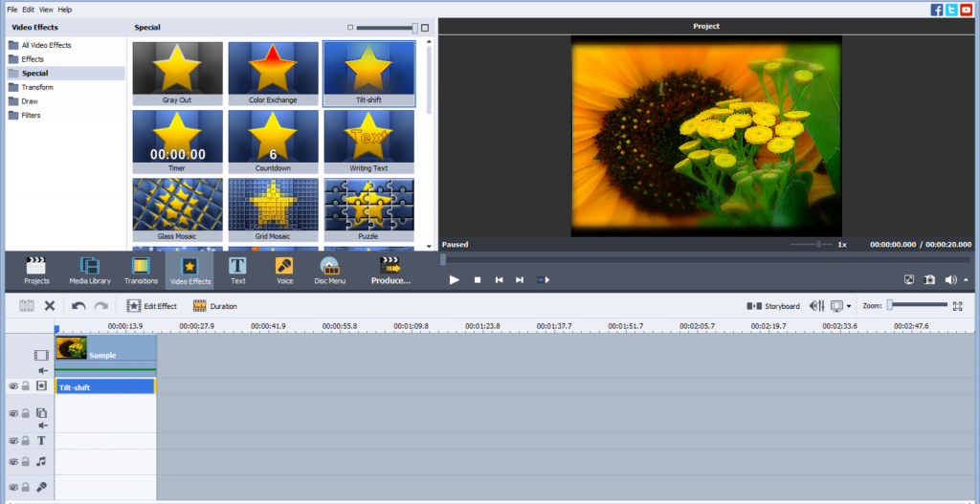Image resolution: width=980 pixels, height=504 pixels.
Task: Hide the video effects track with eye icon
Action: tap(13, 386)
